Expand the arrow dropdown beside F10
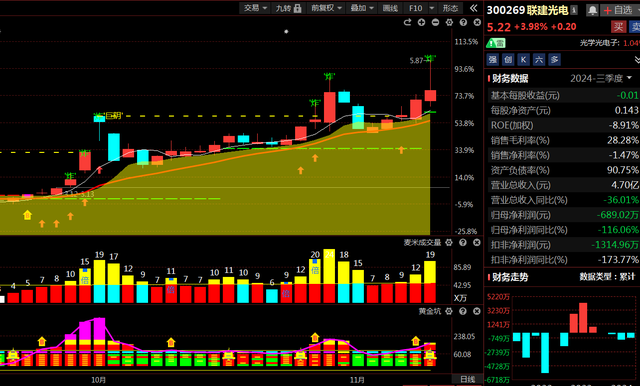Image resolution: width=640 pixels, height=386 pixels. tap(431, 8)
